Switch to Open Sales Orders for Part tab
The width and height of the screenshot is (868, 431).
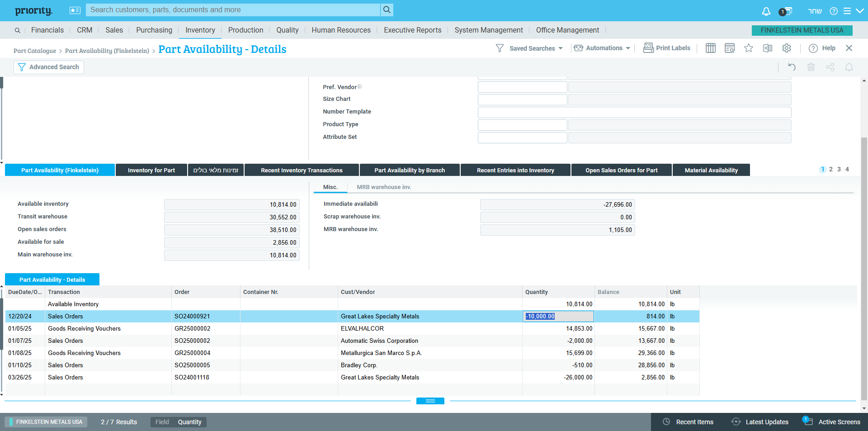coord(622,170)
